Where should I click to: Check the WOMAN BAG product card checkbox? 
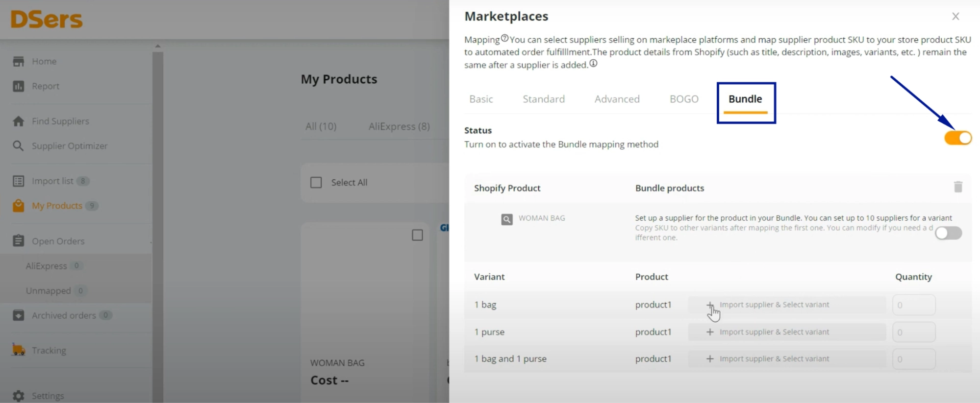[x=417, y=236]
